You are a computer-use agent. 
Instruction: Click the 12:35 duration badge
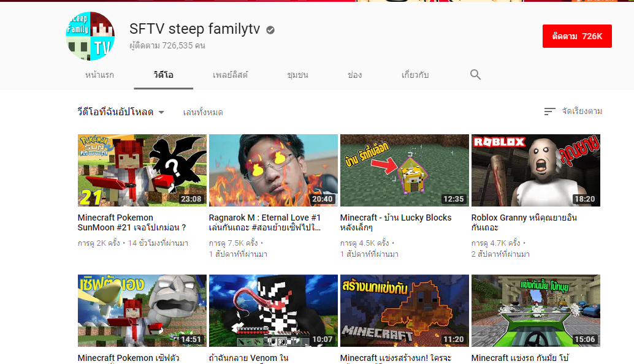(454, 199)
